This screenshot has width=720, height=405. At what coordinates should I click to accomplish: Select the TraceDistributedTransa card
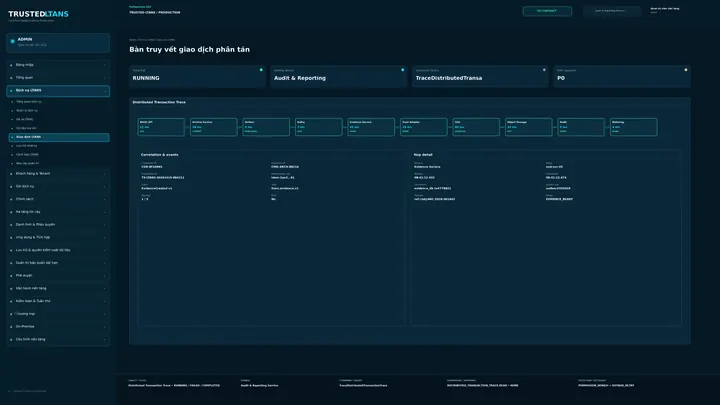(480, 76)
